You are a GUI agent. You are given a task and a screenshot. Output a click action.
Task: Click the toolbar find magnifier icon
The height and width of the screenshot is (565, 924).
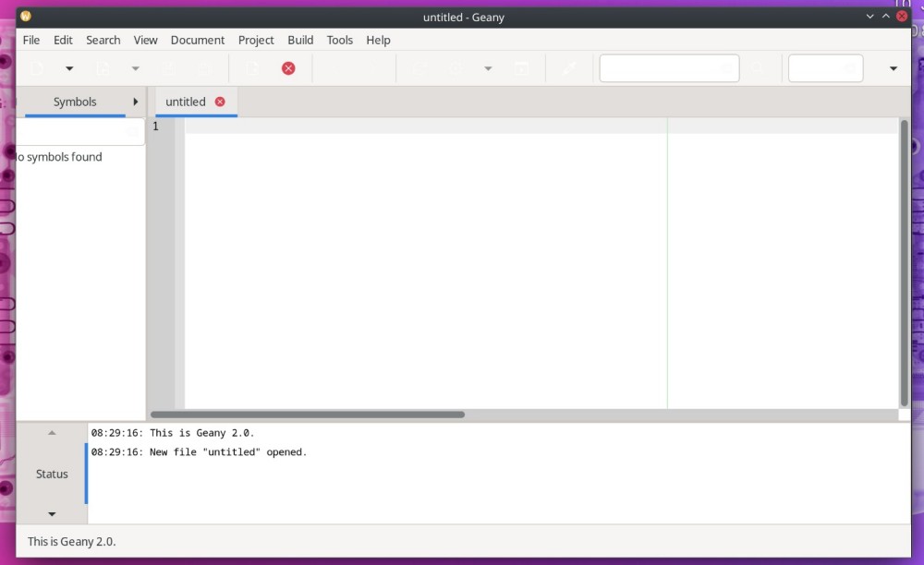758,68
